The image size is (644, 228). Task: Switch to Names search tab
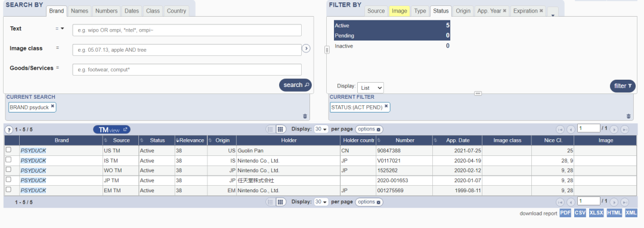(x=80, y=11)
